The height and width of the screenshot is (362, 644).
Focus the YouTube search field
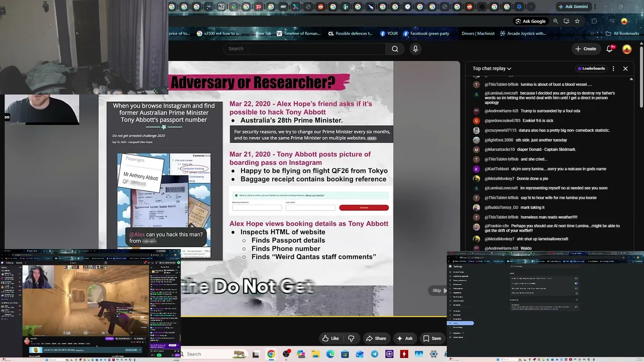[x=304, y=49]
